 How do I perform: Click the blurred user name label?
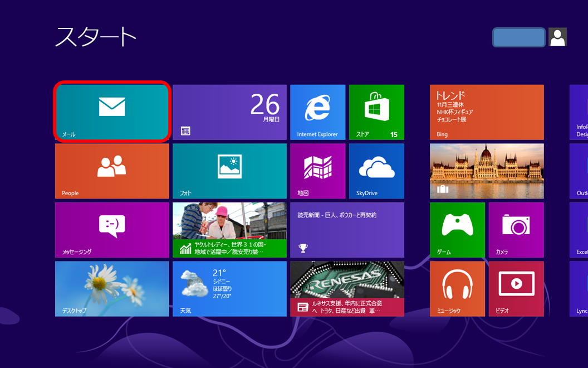point(518,37)
